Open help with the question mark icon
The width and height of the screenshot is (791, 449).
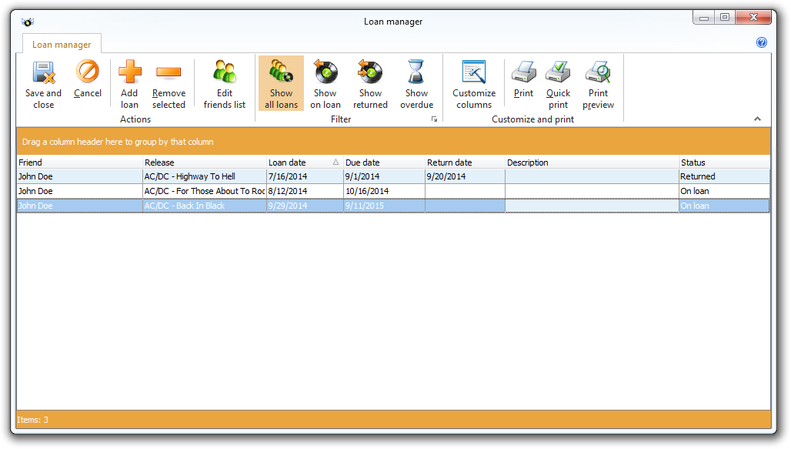pos(762,43)
